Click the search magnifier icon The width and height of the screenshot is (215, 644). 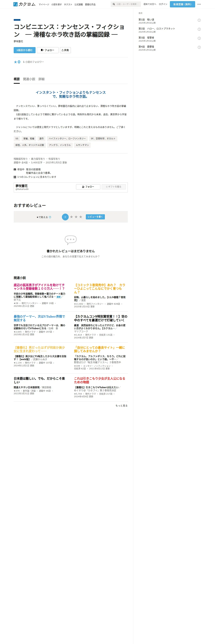[114, 4]
